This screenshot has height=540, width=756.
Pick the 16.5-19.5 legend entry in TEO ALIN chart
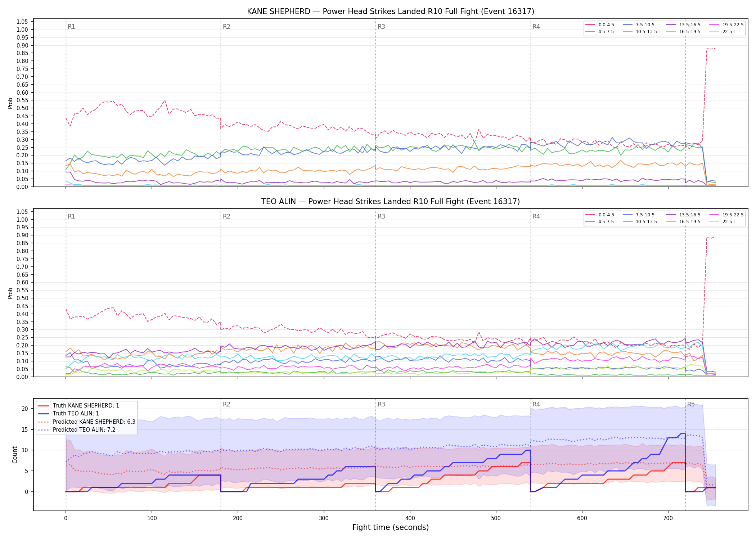683,222
